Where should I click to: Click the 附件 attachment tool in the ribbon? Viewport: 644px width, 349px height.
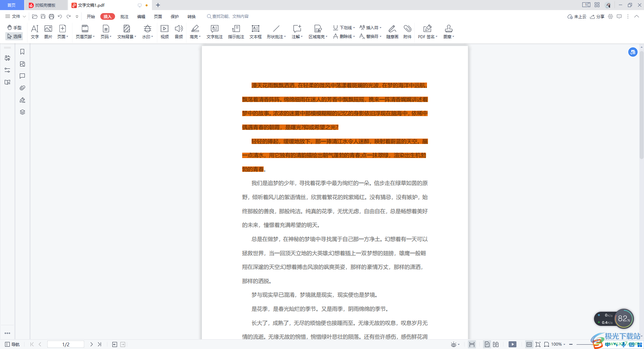(x=408, y=32)
